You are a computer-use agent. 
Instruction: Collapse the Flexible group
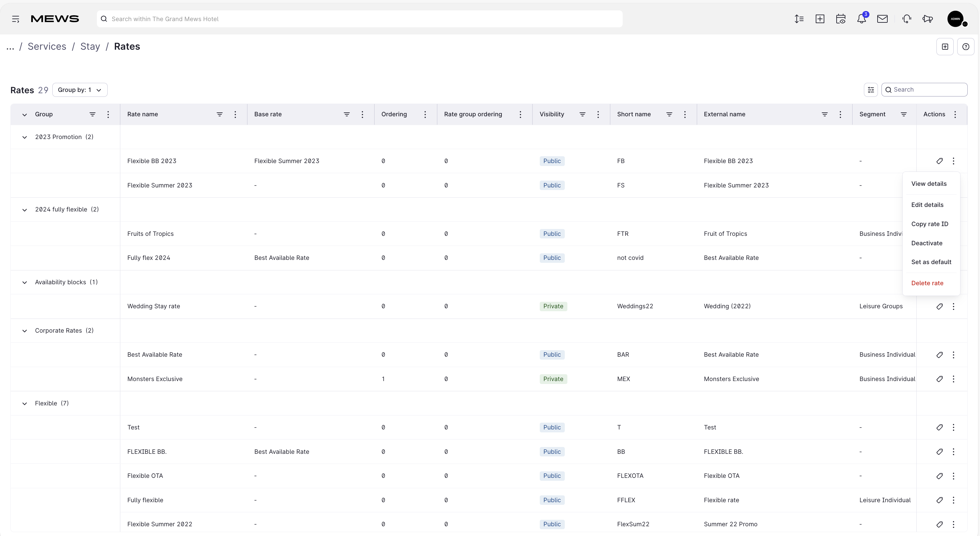click(25, 403)
